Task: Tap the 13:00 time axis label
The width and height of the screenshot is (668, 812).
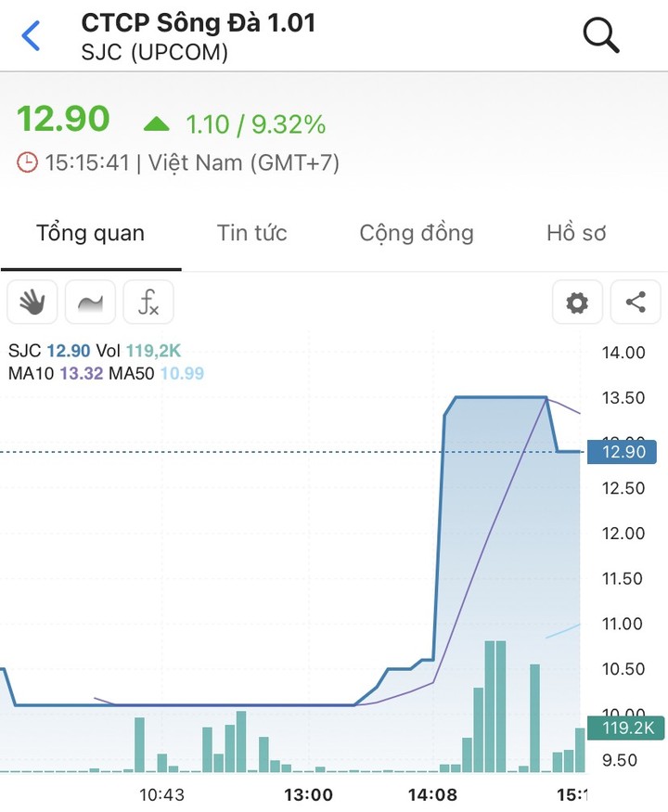Action: [x=309, y=795]
